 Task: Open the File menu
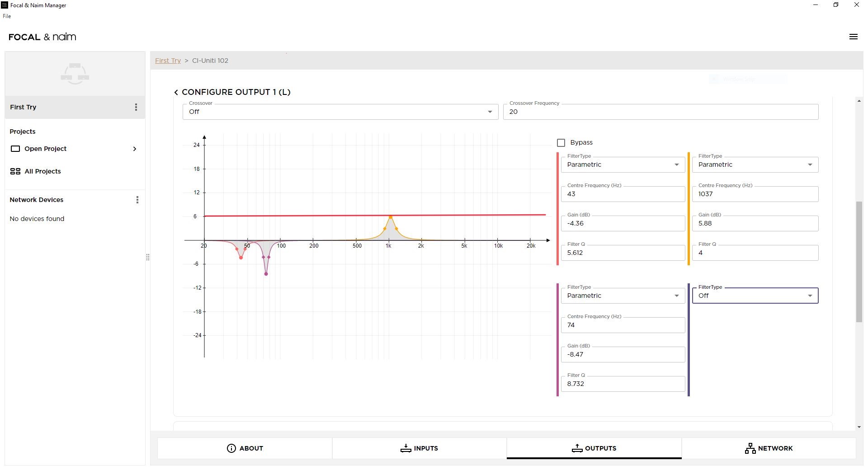[x=7, y=16]
